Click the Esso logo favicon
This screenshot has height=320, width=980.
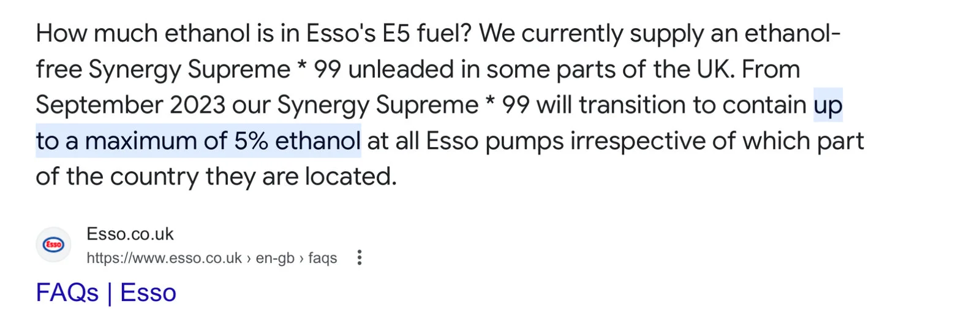(53, 245)
